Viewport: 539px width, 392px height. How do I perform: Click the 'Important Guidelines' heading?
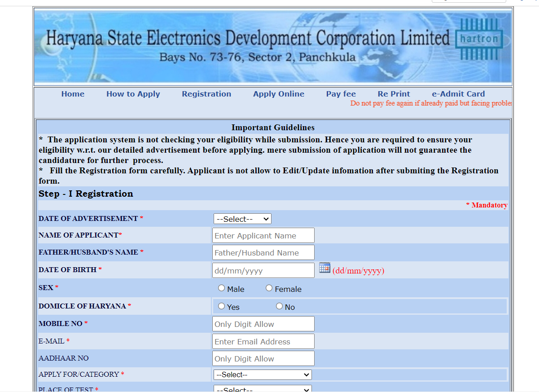[273, 128]
